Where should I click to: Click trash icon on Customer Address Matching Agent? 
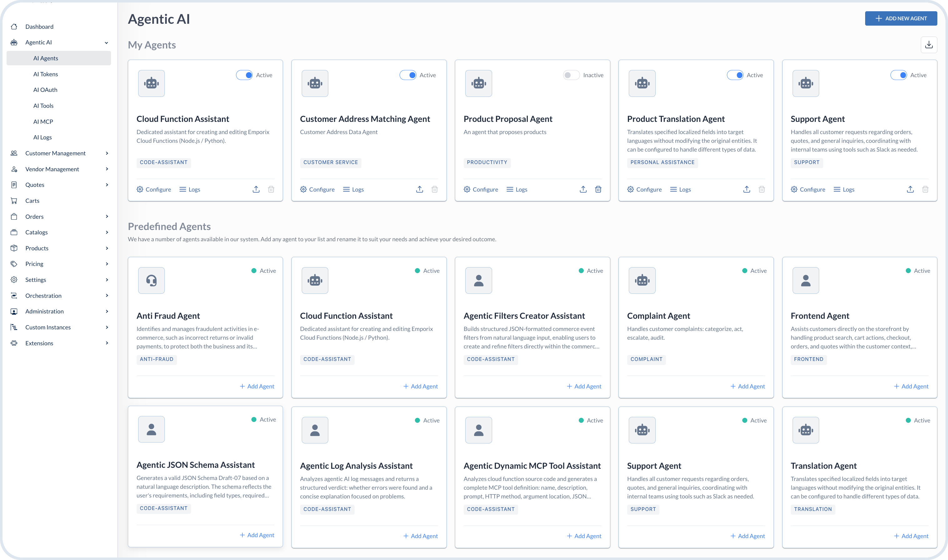[x=435, y=189]
